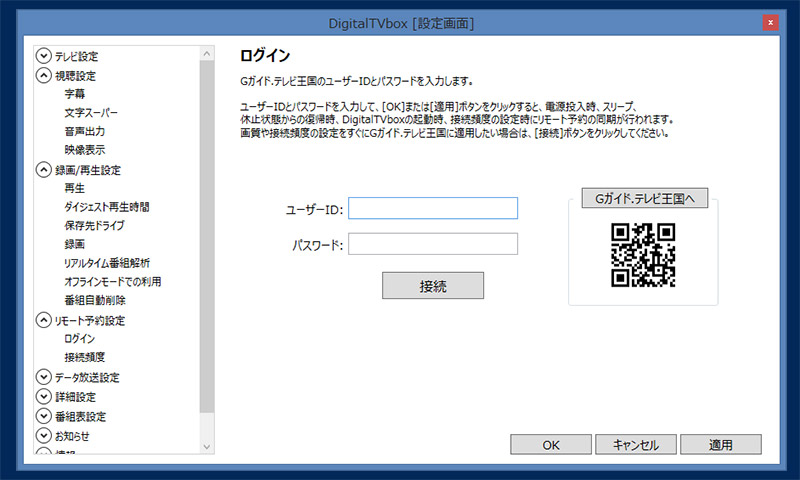Select 接続頻度 under remote reservation
The height and width of the screenshot is (480, 800).
[84, 357]
